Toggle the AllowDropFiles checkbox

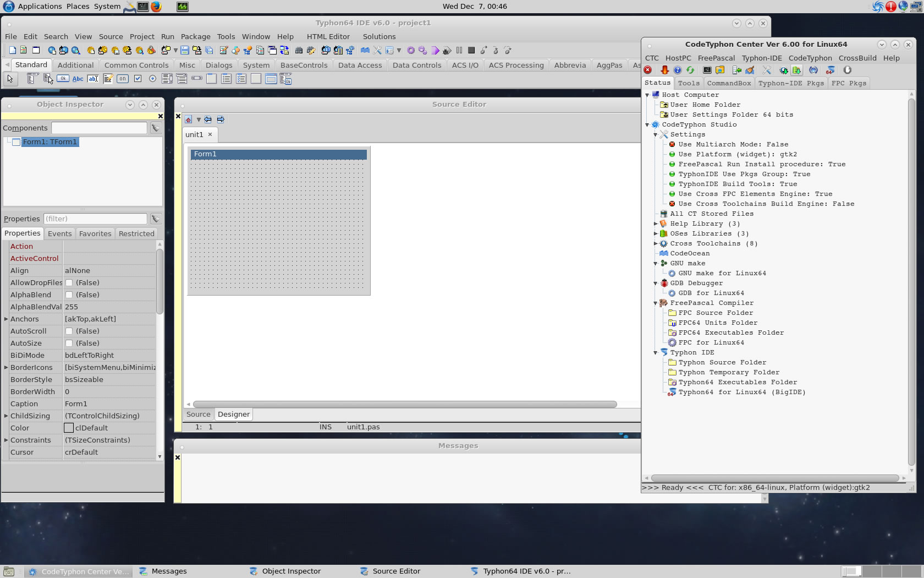[x=69, y=282]
